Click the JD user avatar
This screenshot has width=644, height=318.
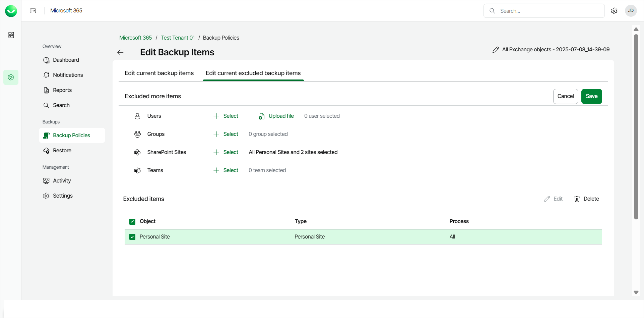pos(631,11)
